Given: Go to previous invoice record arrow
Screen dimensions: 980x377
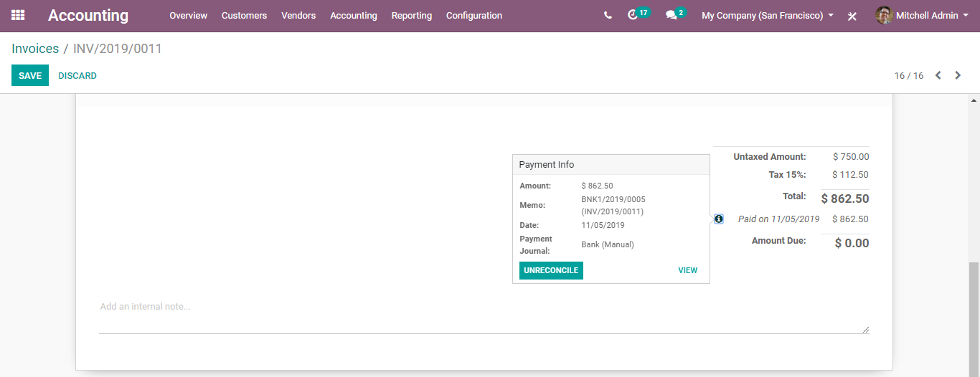Looking at the screenshot, I should [x=938, y=75].
